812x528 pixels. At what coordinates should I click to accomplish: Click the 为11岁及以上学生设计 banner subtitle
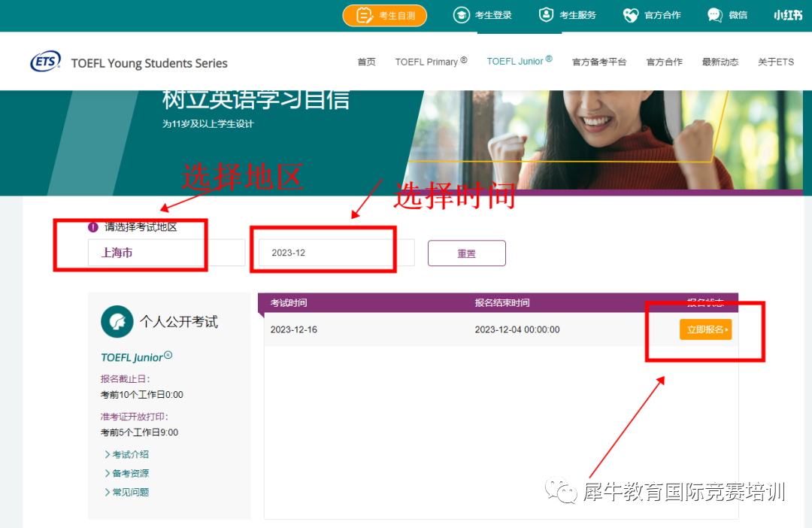(x=208, y=124)
